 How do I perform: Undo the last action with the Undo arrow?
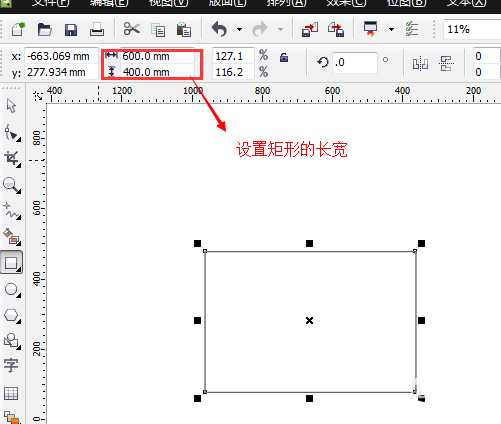pyautogui.click(x=219, y=29)
